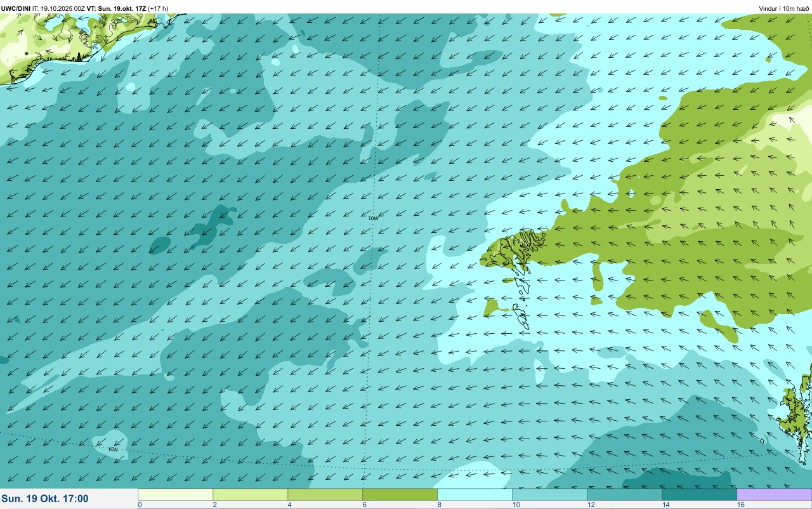Click the medium green 4–6 legend swatch
812x509 pixels.
[325, 494]
